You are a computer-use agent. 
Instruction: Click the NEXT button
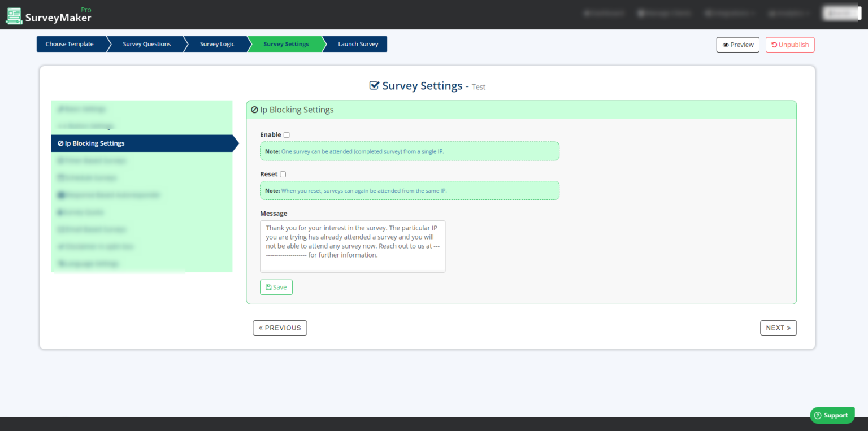pyautogui.click(x=778, y=328)
